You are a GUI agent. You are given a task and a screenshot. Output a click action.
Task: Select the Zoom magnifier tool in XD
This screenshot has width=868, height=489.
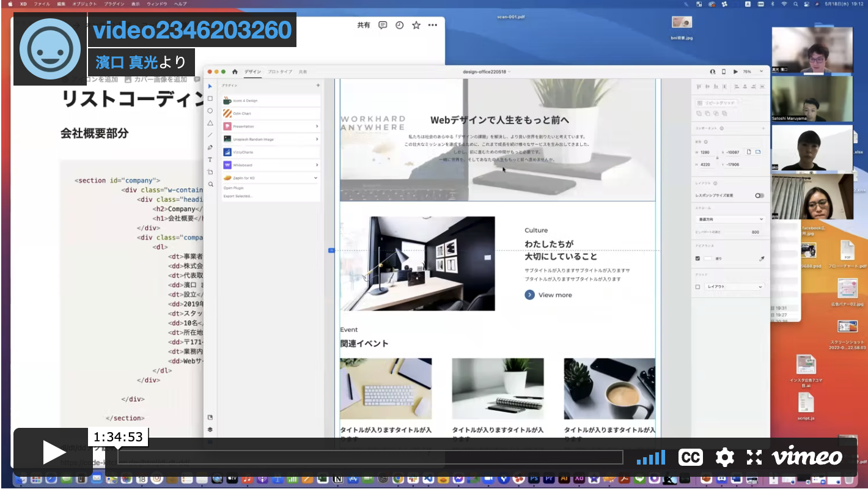pos(210,184)
